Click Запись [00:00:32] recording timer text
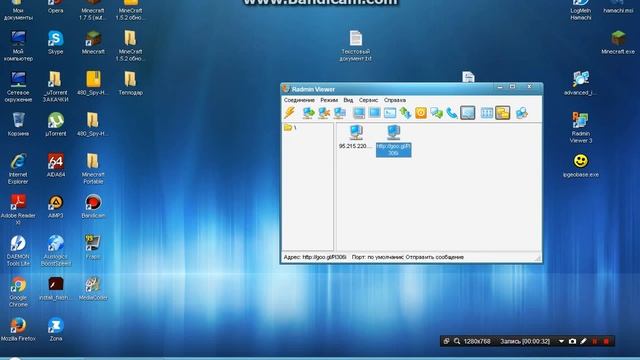This screenshot has width=640, height=360. coord(525,341)
